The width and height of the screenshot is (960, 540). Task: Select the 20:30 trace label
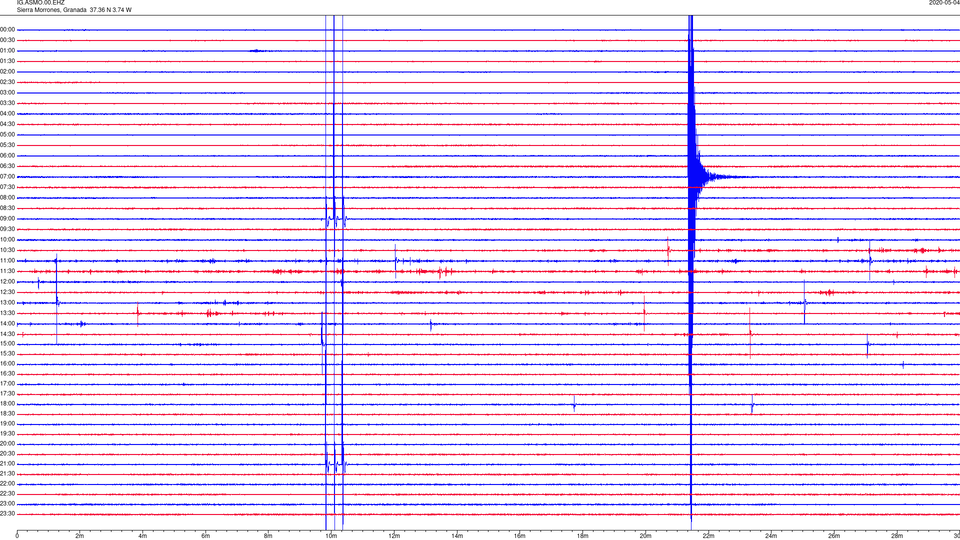[7, 454]
